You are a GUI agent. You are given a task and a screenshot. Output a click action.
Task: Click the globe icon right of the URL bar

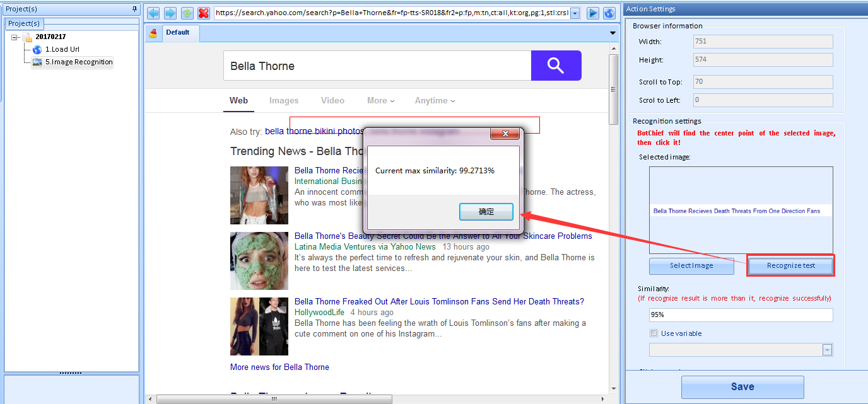coord(609,13)
